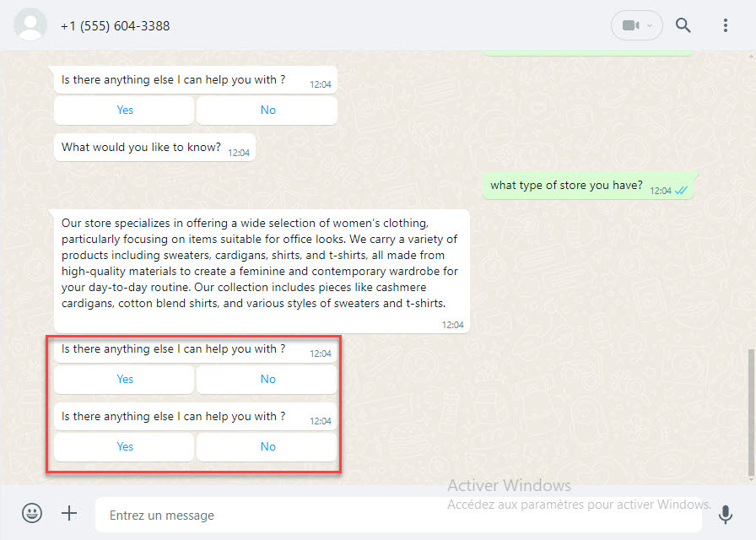
Task: Start a video call
Action: click(630, 25)
